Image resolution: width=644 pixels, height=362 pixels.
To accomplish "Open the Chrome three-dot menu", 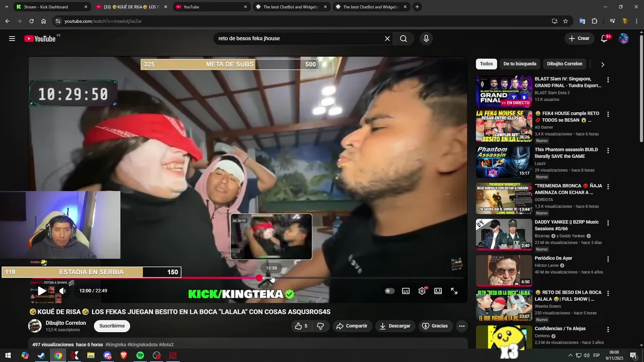I will (x=636, y=21).
